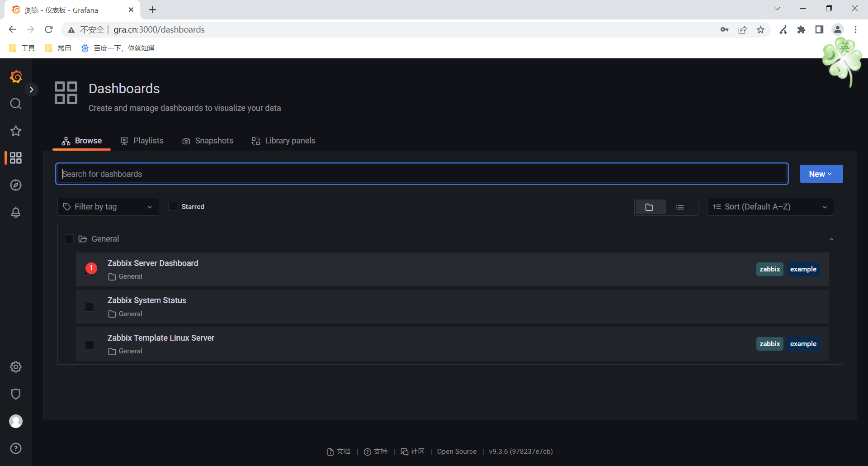Viewport: 868px width, 466px height.
Task: Open the New dropdown button
Action: 821,174
